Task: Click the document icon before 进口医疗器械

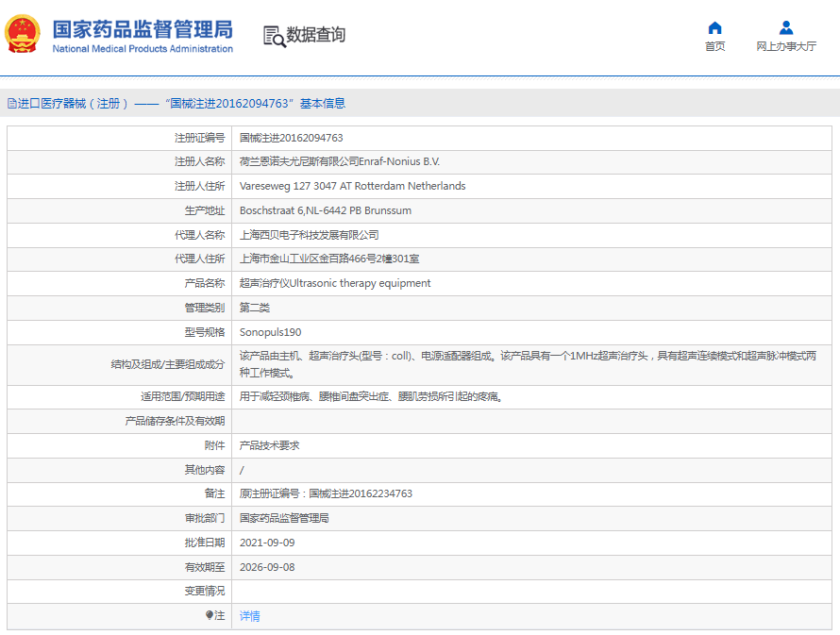Action: [x=11, y=104]
